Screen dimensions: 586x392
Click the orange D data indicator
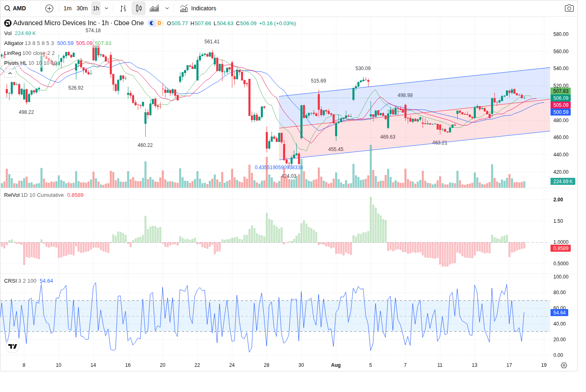click(x=159, y=23)
